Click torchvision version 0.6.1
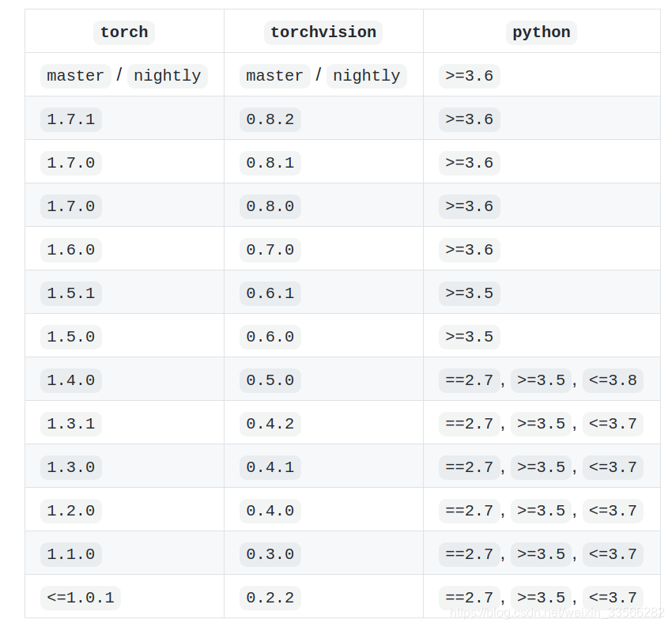Screen dimensions: 672x627 pyautogui.click(x=270, y=293)
